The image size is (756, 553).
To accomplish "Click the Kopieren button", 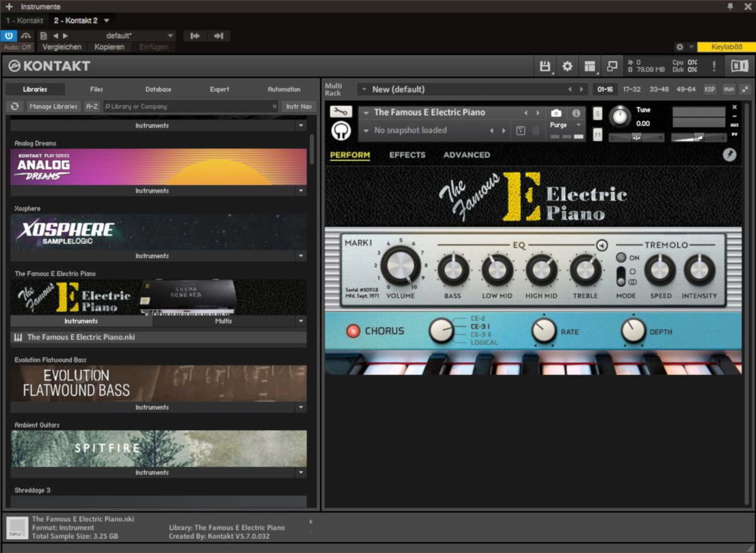I will pyautogui.click(x=110, y=47).
